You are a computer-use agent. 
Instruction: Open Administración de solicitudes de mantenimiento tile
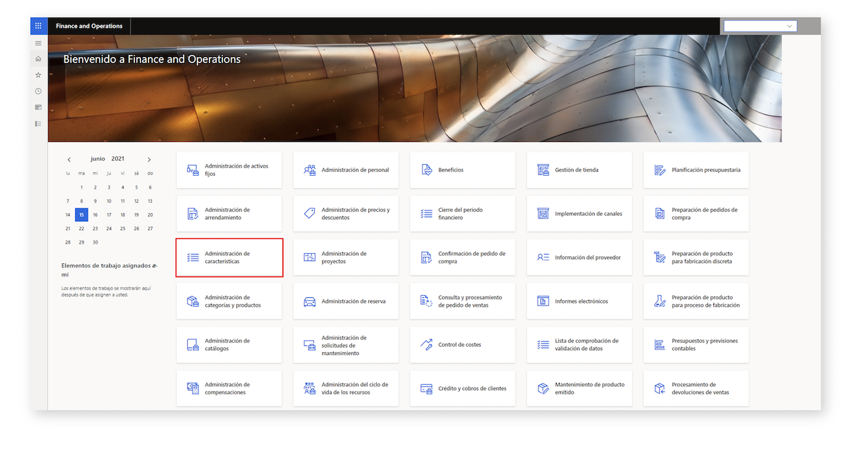[346, 345]
